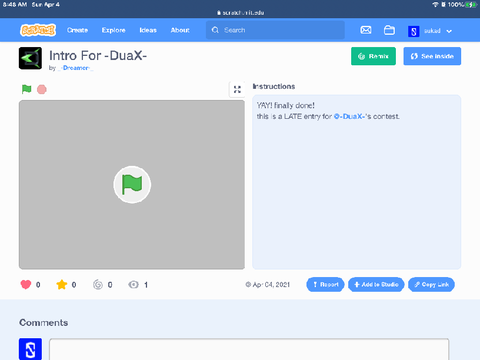
Task: Open the About page
Action: click(x=180, y=30)
